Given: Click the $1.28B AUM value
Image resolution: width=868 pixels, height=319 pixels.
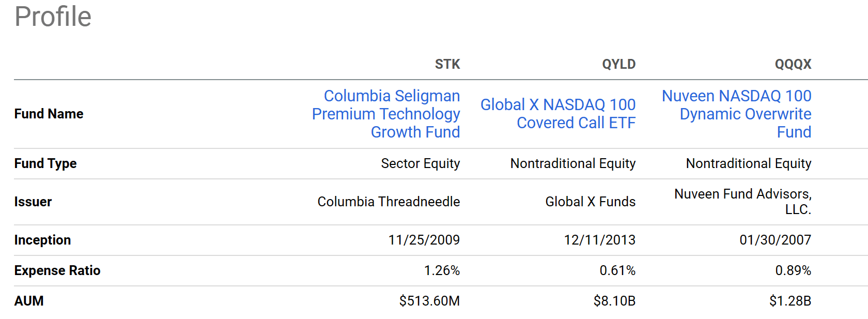Looking at the screenshot, I should [x=790, y=301].
